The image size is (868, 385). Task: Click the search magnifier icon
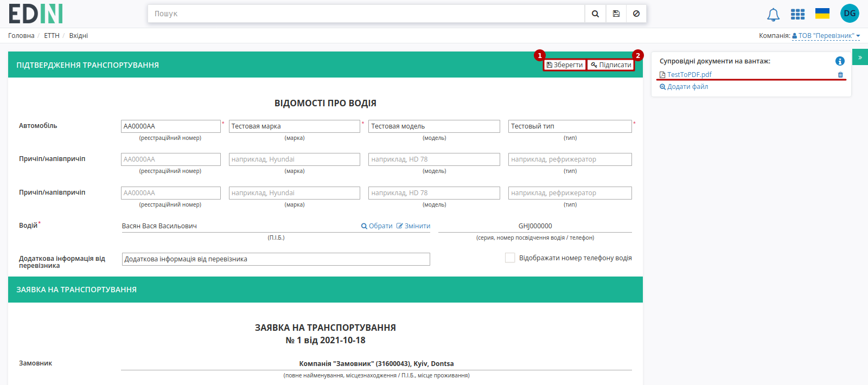point(595,14)
